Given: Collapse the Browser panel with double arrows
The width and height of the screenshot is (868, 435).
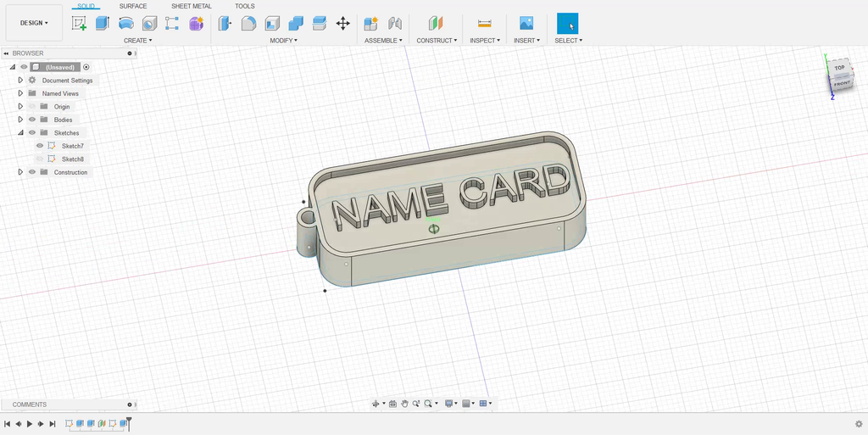Looking at the screenshot, I should (x=6, y=53).
